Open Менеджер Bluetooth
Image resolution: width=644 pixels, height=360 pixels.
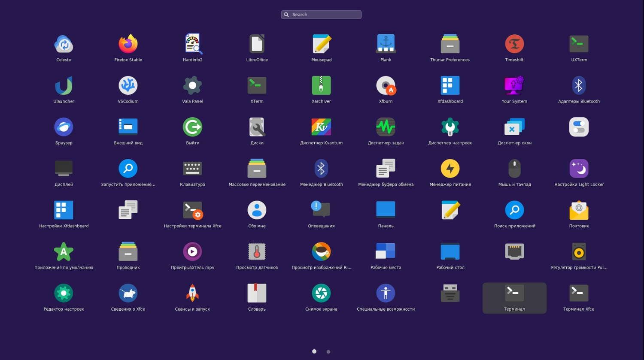point(321,169)
